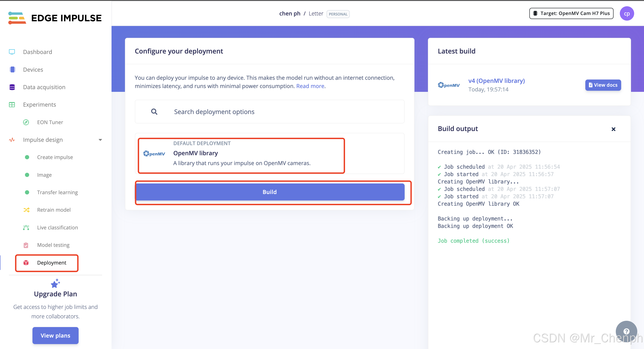Click the Retrain model shuffle icon
This screenshot has width=644, height=349.
26,210
